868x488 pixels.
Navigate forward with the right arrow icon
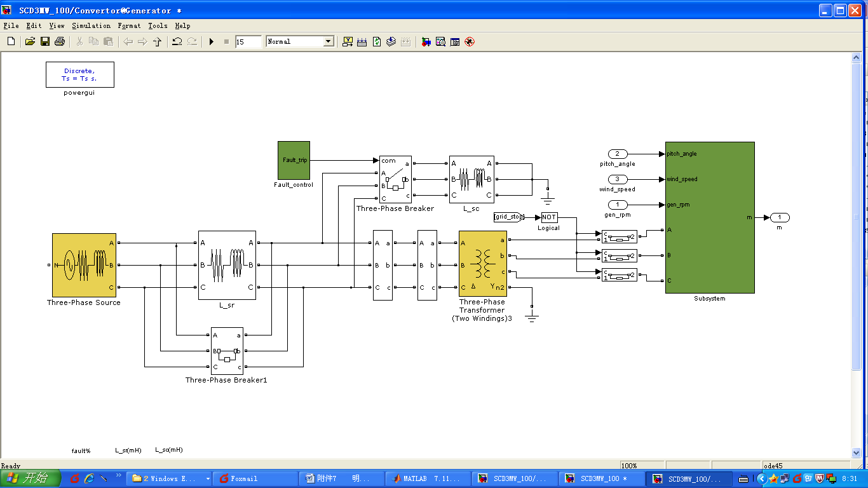point(142,41)
